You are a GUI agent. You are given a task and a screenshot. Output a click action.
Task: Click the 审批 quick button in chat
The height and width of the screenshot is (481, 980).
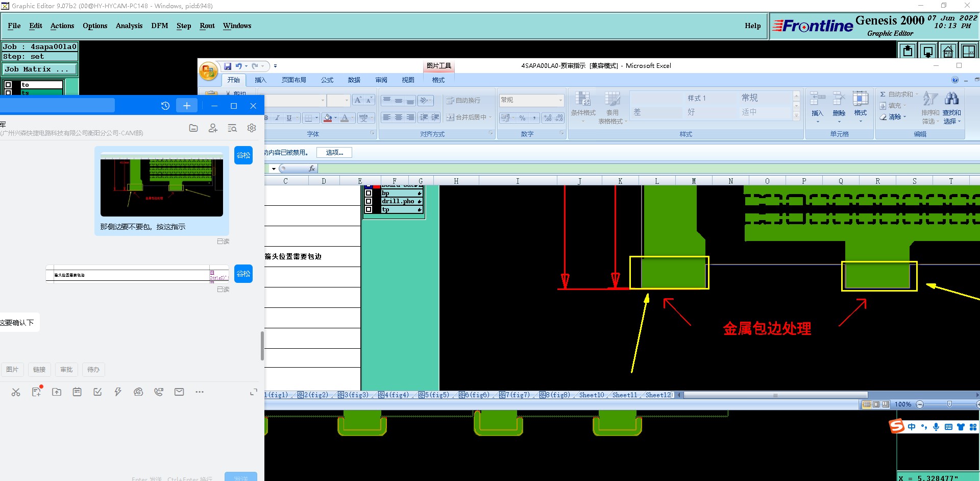(66, 369)
